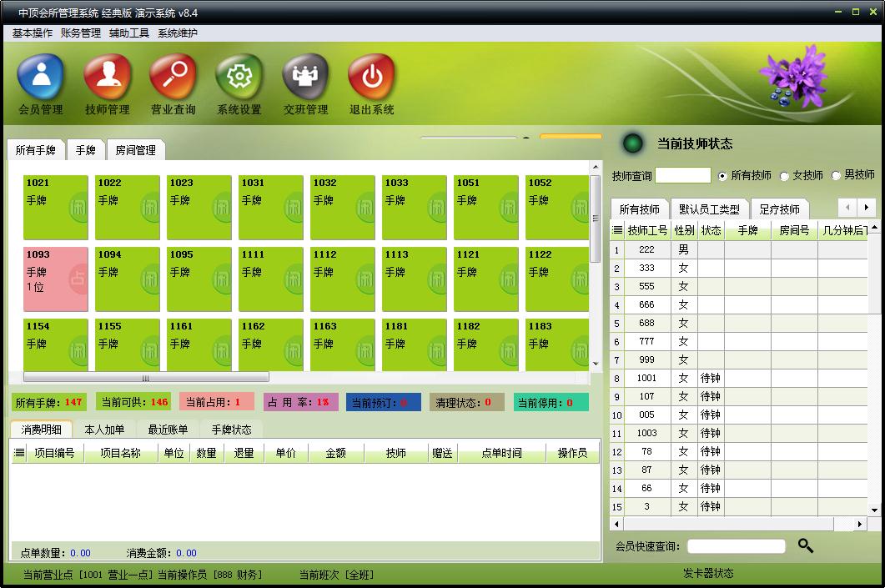Screen dimensions: 885x588
Task: Select 男技师 radio button
Action: [836, 176]
